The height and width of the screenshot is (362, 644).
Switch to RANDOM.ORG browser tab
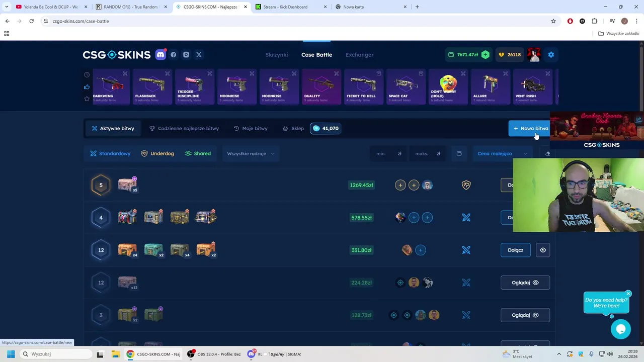[131, 7]
